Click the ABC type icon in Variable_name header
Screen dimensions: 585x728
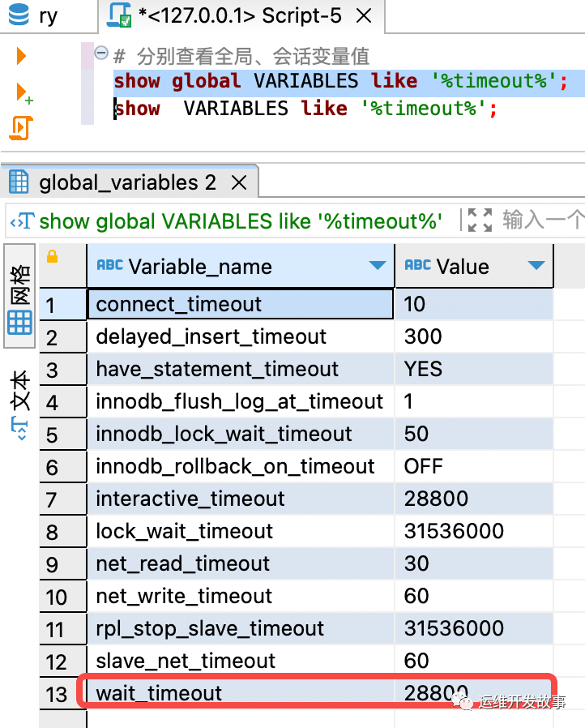coord(109,266)
